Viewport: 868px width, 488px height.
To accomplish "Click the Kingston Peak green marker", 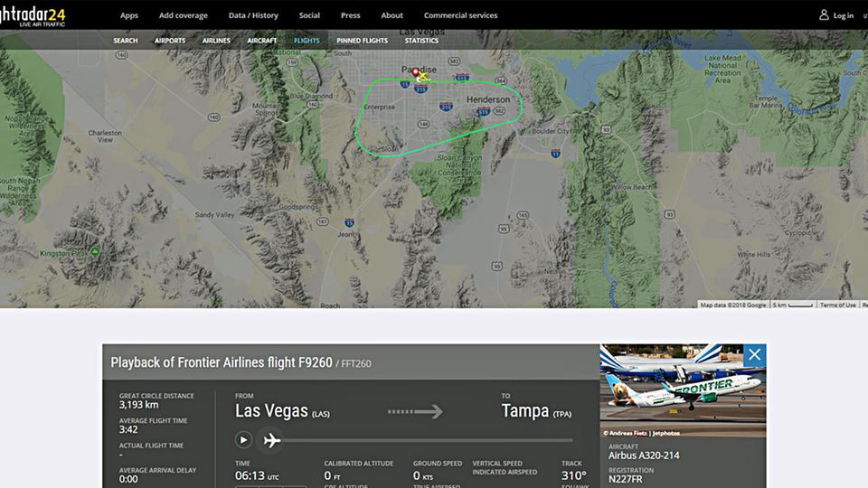I will tap(95, 251).
